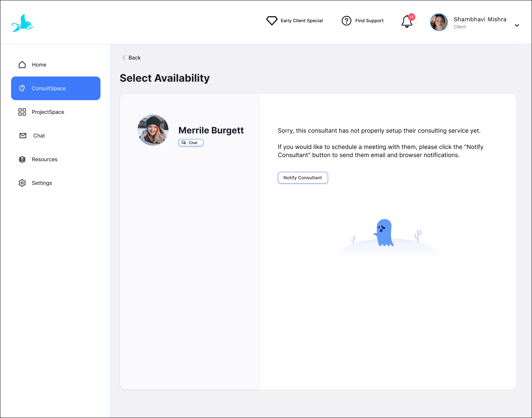This screenshot has width=532, height=418.
Task: Open the notification bell
Action: point(407,22)
